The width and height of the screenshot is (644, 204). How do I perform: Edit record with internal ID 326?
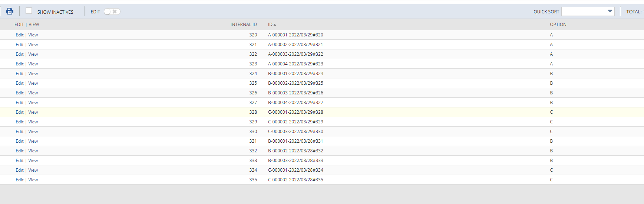click(20, 93)
